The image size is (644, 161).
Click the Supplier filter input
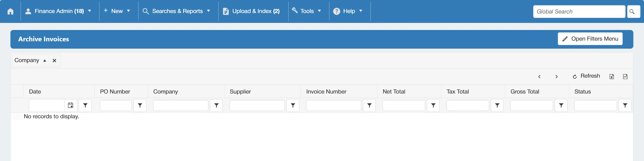[x=257, y=106]
